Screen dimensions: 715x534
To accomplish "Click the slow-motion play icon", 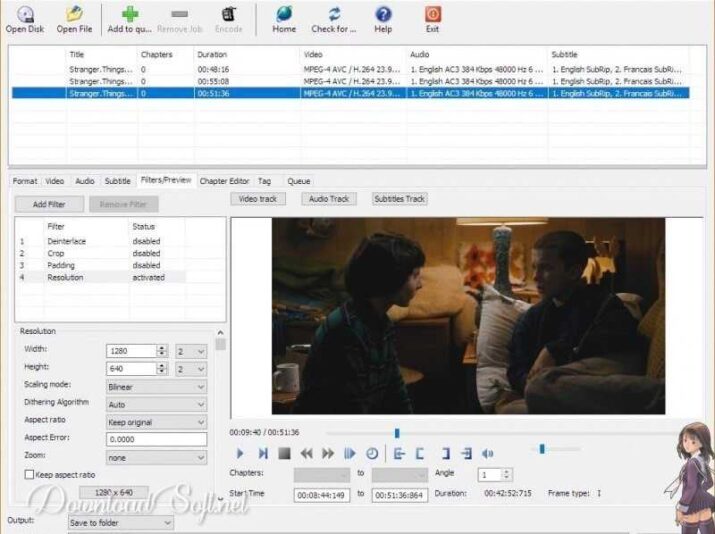I will coord(350,453).
